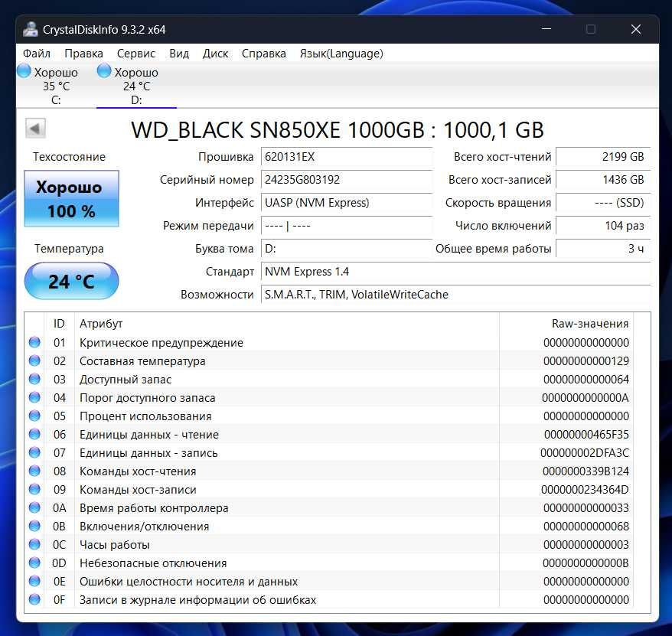Viewport: 672px width, 636px height.
Task: Click status orb of attribute 03 row
Action: coord(34,379)
